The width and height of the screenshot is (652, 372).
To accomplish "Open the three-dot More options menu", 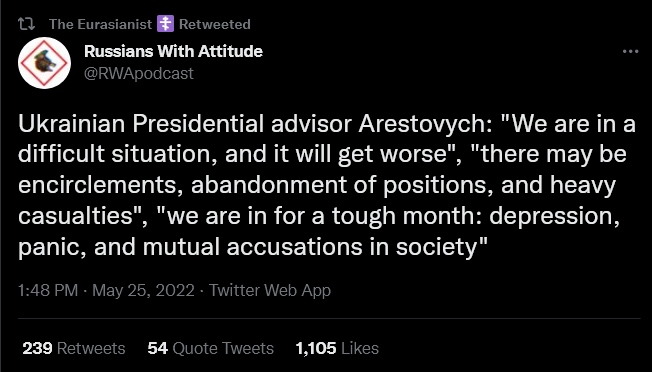I will click(630, 52).
